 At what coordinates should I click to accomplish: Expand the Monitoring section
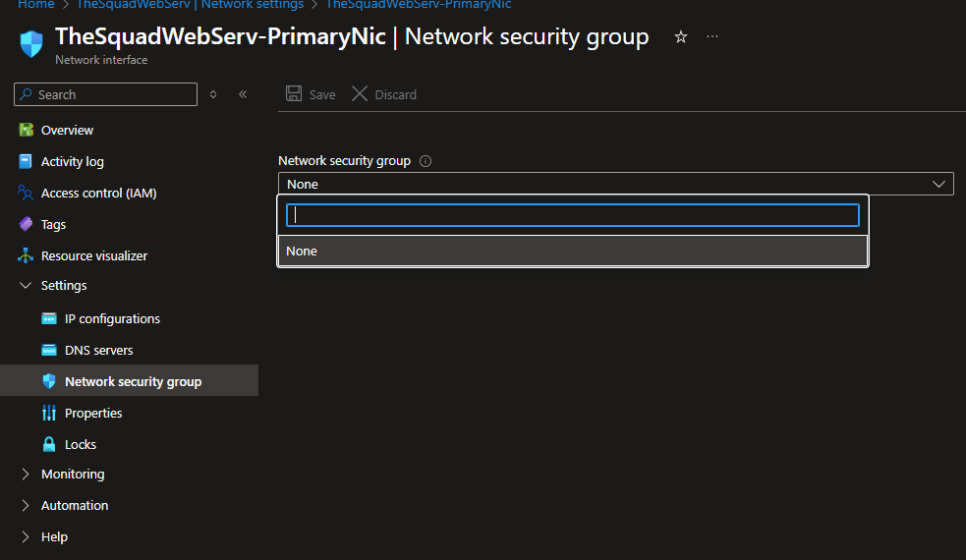26,474
